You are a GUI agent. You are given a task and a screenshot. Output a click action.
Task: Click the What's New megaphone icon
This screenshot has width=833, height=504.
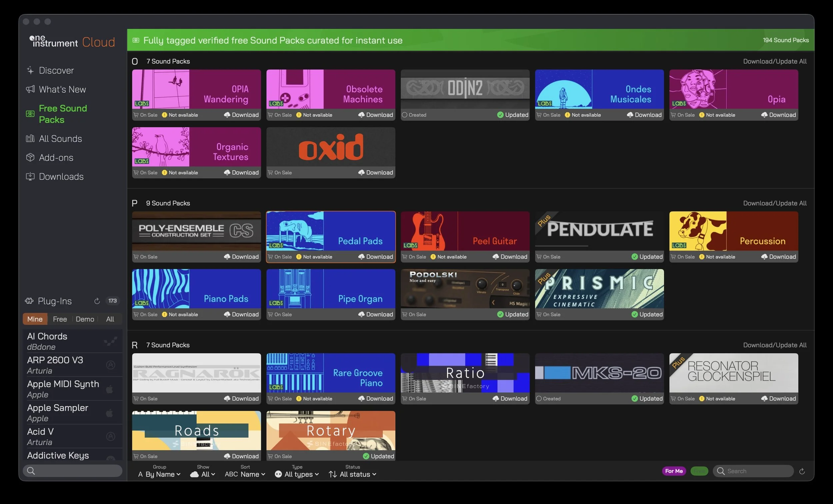pyautogui.click(x=30, y=89)
